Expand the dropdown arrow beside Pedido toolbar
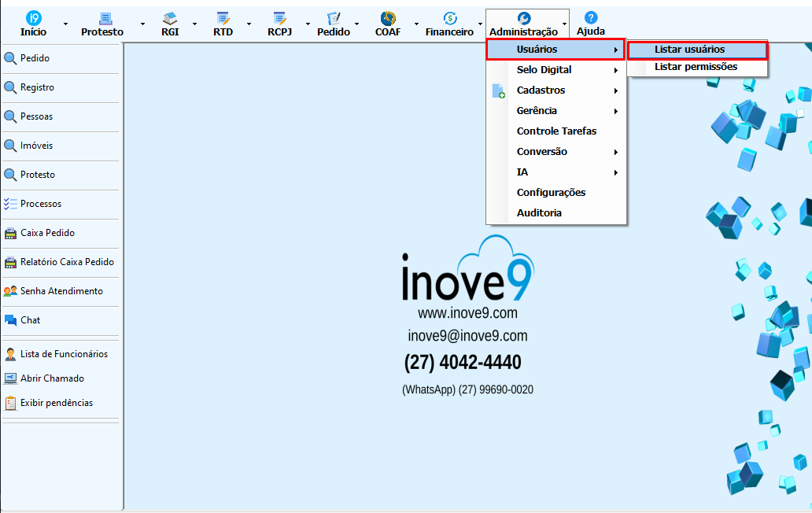The width and height of the screenshot is (812, 513). pyautogui.click(x=361, y=24)
